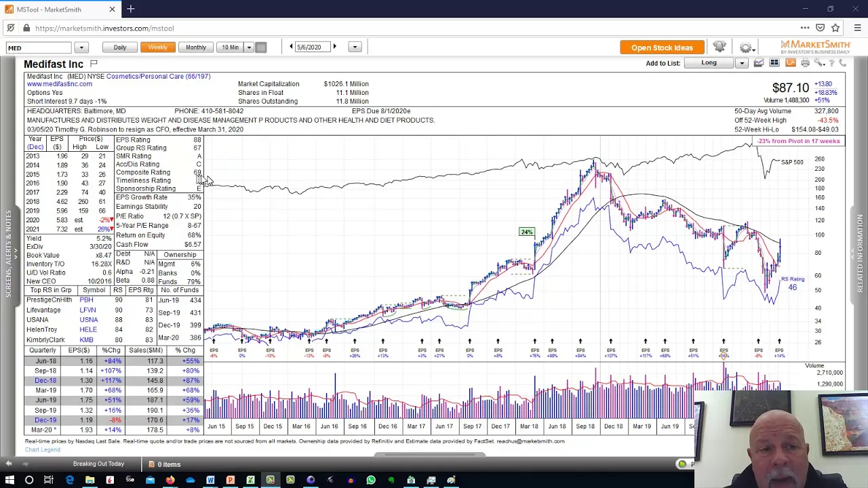Go to the previous date arrow
Image resolution: width=868 pixels, height=488 pixels.
click(292, 47)
